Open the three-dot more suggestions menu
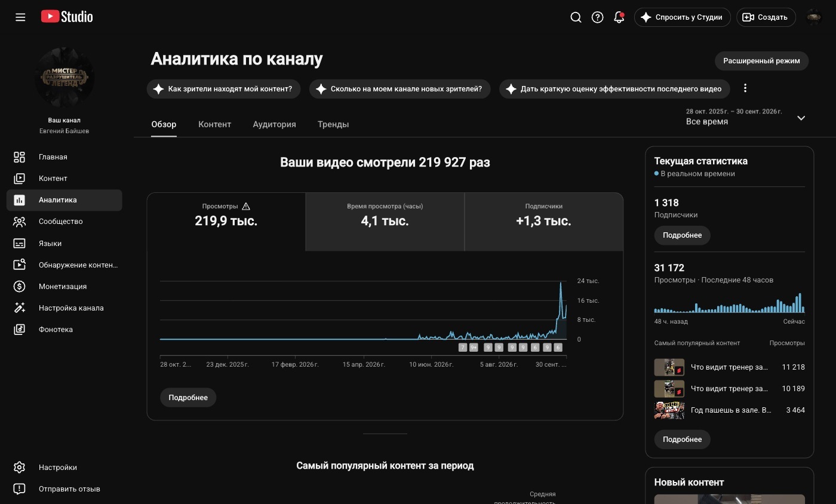The image size is (836, 504). point(745,88)
